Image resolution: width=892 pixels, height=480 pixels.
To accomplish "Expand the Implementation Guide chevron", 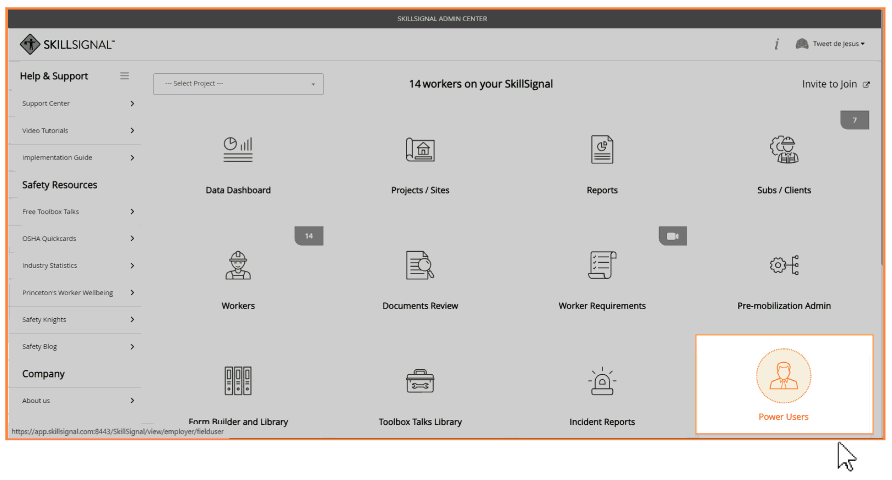I will pos(133,158).
